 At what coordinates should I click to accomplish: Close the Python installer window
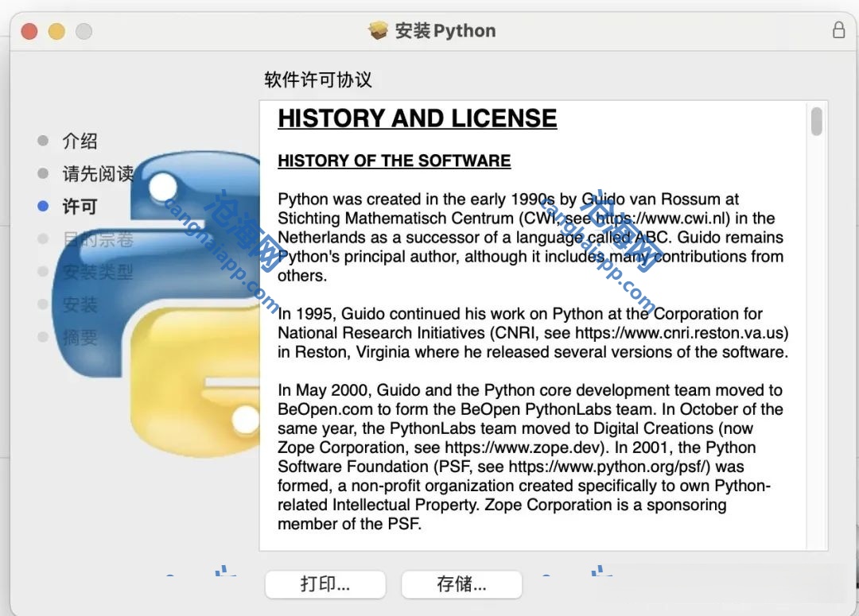click(29, 31)
